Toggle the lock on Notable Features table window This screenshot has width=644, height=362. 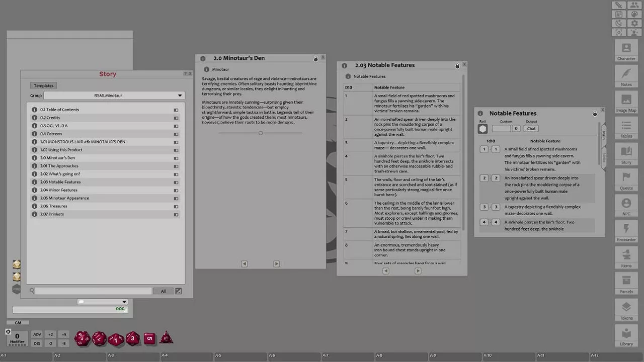595,114
